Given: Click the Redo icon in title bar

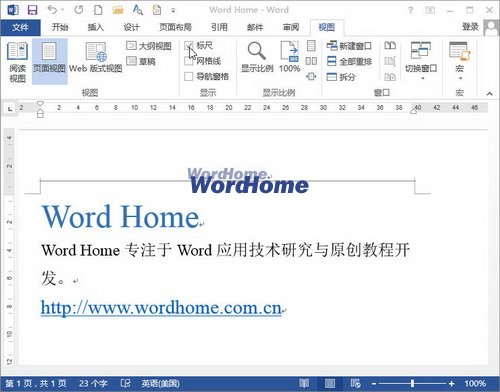Looking at the screenshot, I should coord(79,10).
